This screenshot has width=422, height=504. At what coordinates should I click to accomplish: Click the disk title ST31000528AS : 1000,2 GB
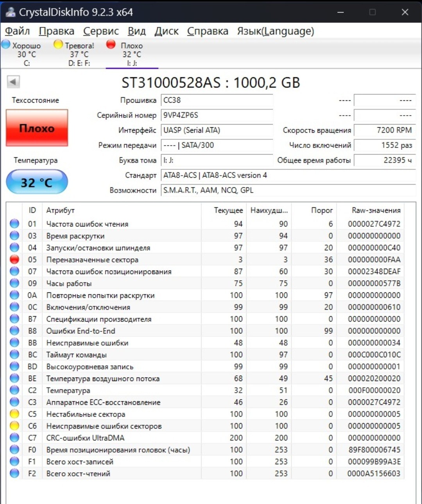pyautogui.click(x=211, y=83)
